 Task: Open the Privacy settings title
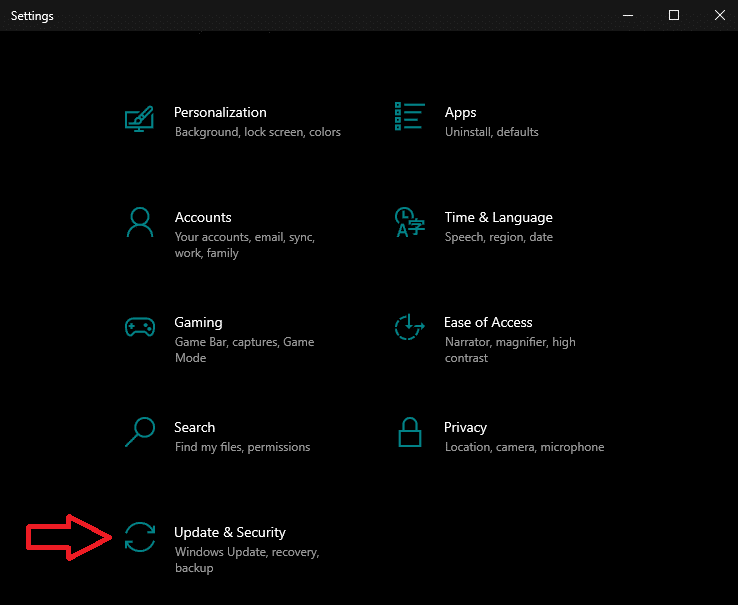pos(466,428)
